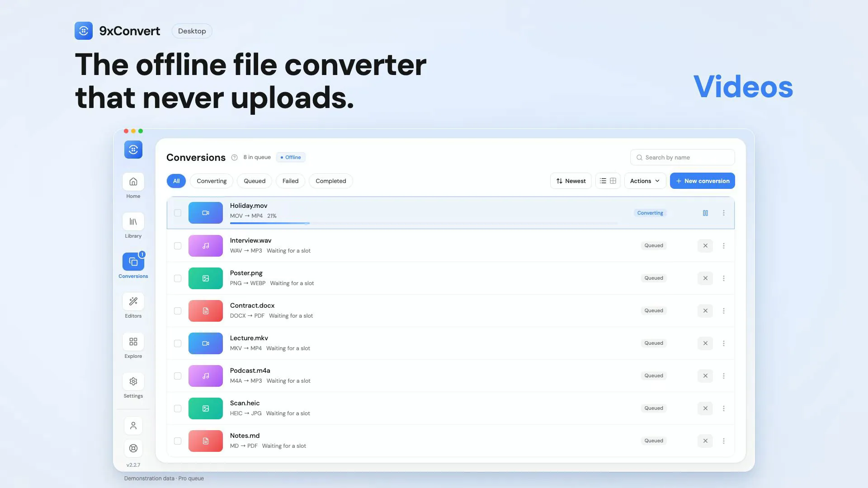Cancel the queued Interview.wav conversion
This screenshot has height=488, width=868.
pyautogui.click(x=705, y=246)
